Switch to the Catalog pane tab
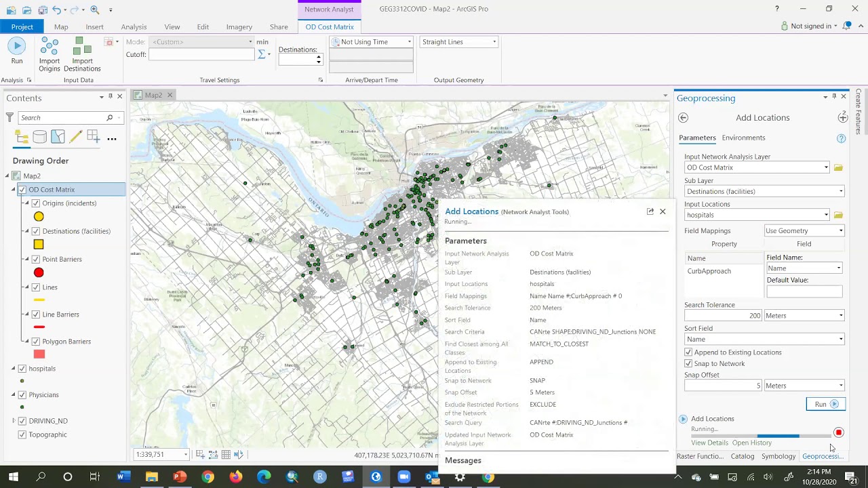This screenshot has height=488, width=868. 743,457
